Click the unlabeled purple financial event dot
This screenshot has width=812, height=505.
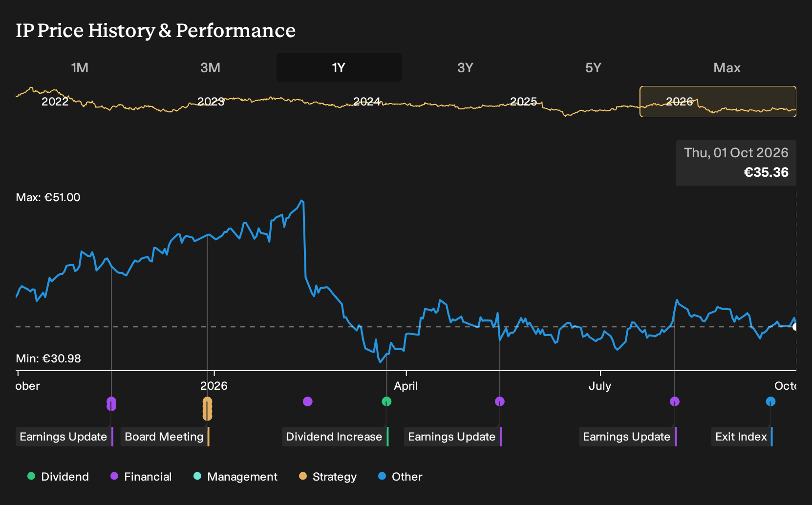tap(307, 401)
